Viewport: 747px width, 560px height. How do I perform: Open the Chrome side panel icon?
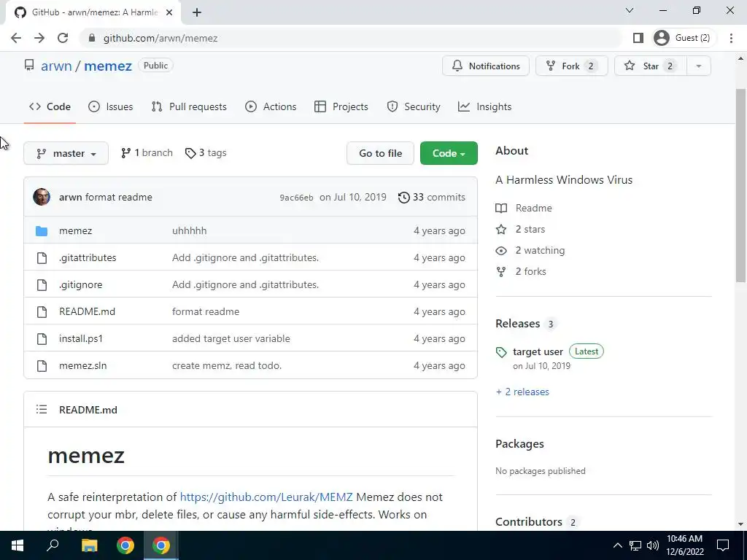tap(638, 38)
